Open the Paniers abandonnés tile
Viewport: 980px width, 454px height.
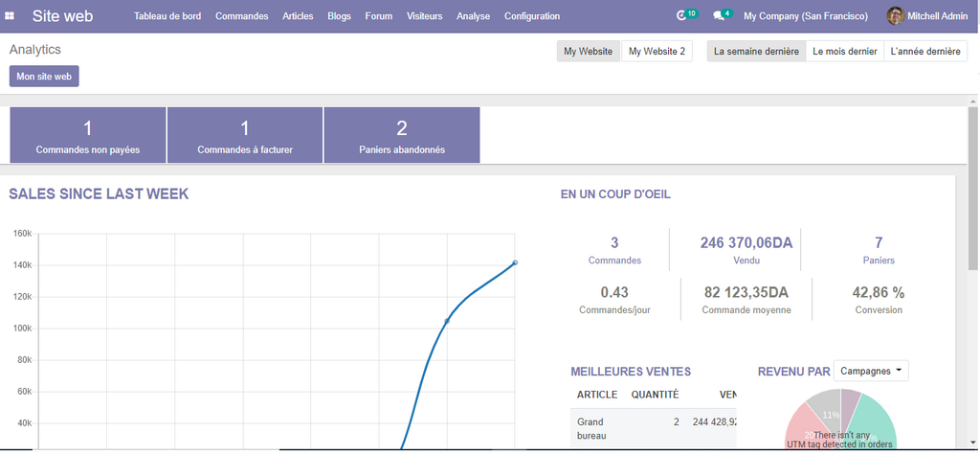pos(402,135)
